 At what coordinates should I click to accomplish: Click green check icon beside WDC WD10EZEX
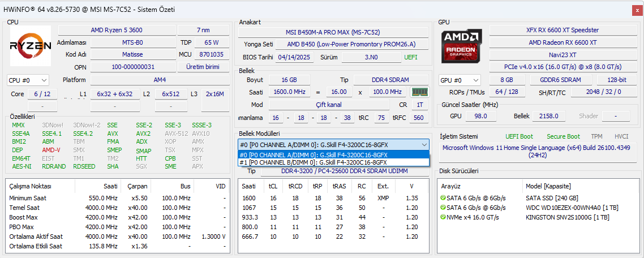[443, 208]
